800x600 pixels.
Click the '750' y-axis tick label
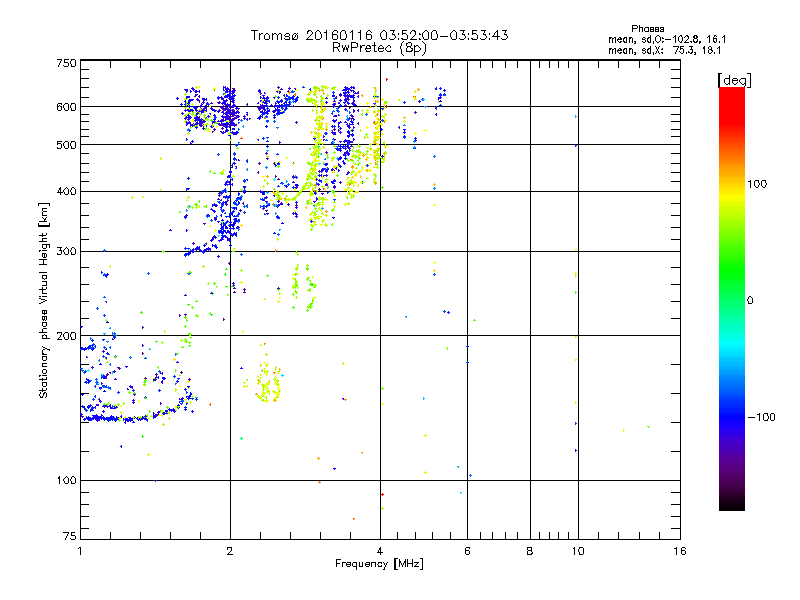pyautogui.click(x=66, y=63)
